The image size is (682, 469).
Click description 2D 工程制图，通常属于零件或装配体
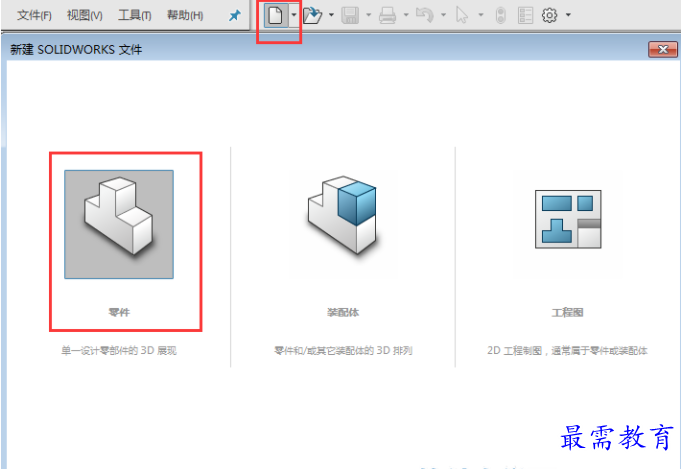(568, 351)
